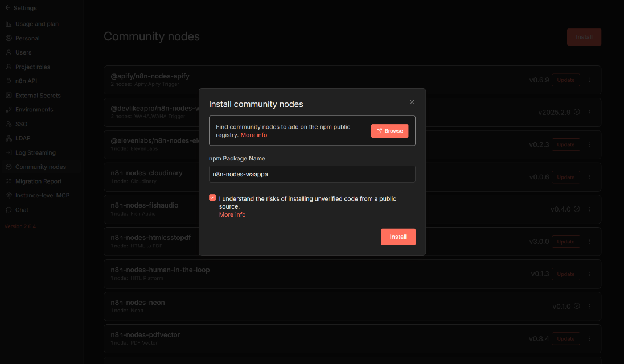Screen dimensions: 624x364
Task: Click the SSO icon in sidebar
Action: [9, 124]
